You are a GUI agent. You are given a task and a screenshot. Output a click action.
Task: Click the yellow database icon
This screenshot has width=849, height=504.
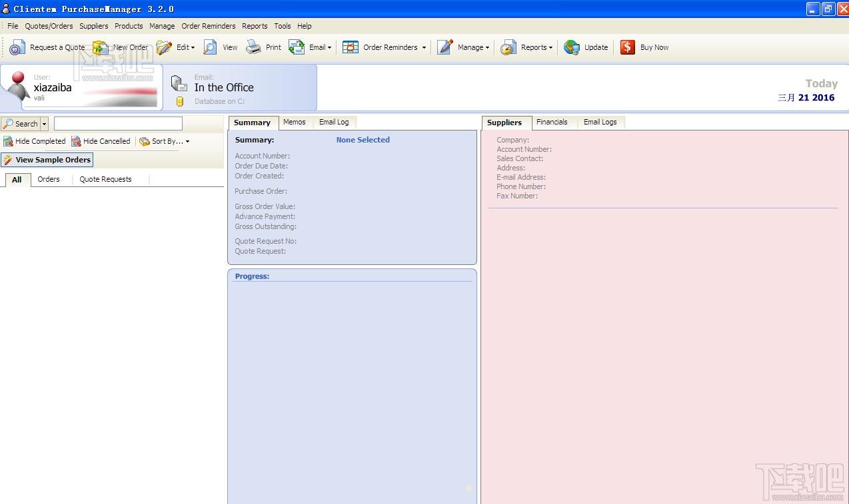click(x=179, y=102)
